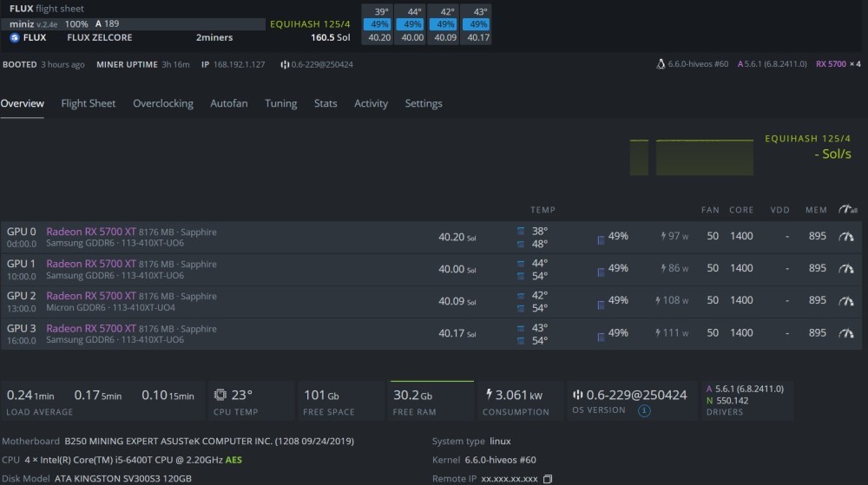Click the RX 5700 × 4 GPU summary
This screenshot has height=485, width=868.
(x=838, y=64)
